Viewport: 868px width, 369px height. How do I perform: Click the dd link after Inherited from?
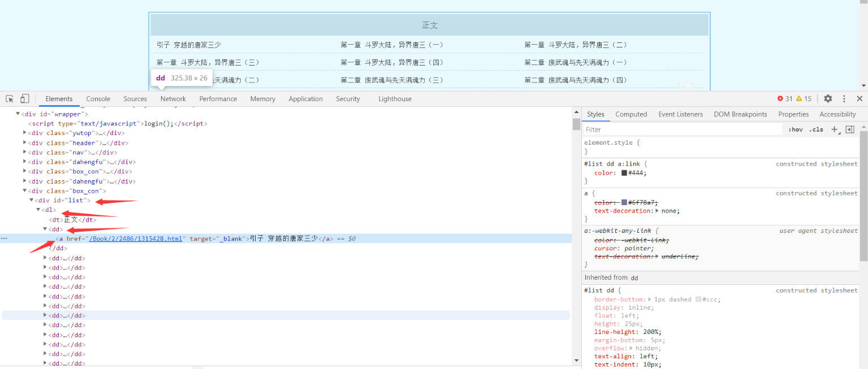634,277
